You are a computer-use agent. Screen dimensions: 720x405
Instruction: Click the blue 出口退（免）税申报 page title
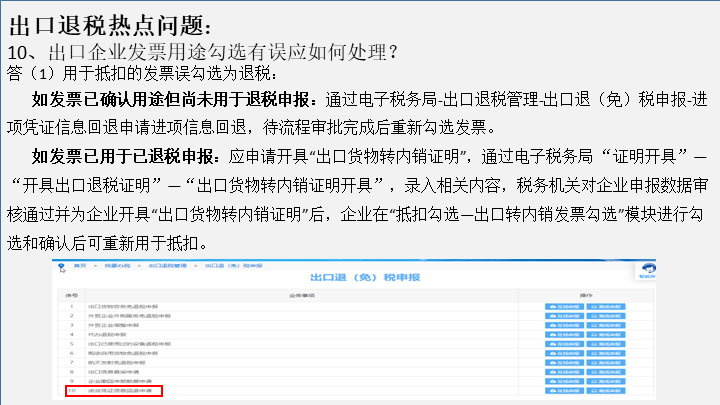tap(365, 277)
